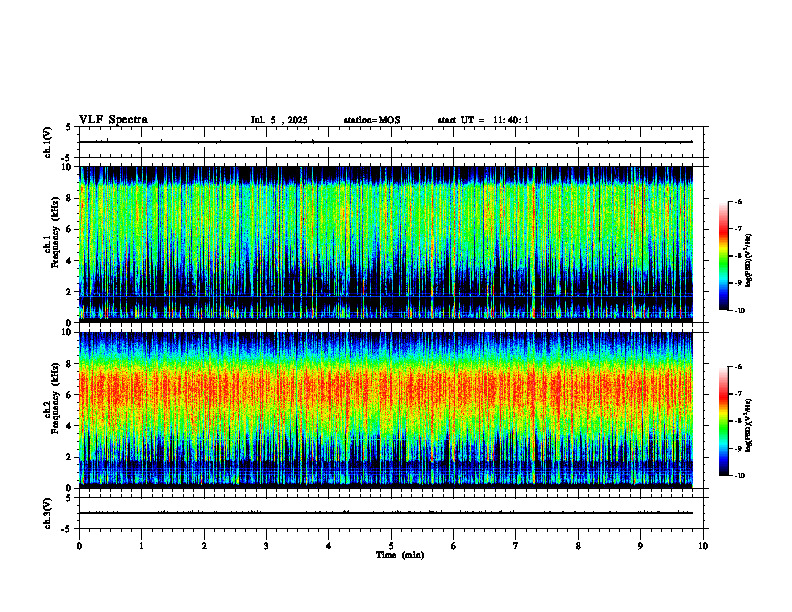The height and width of the screenshot is (612, 792).
Task: Click inside the ch.1 spectrogram panel
Action: coord(386,244)
